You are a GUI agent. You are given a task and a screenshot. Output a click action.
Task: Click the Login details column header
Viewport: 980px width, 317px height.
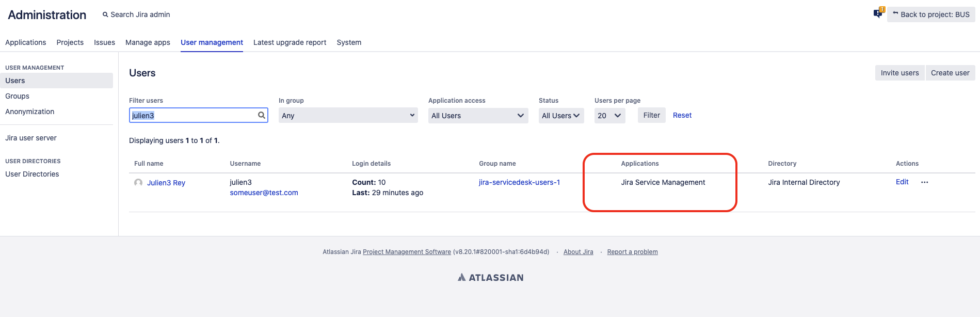[x=371, y=164]
